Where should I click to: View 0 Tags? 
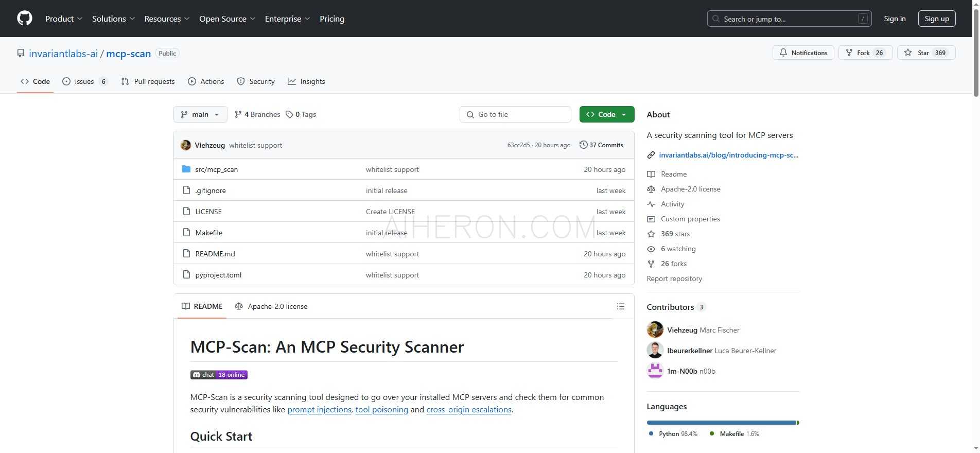[x=301, y=114]
